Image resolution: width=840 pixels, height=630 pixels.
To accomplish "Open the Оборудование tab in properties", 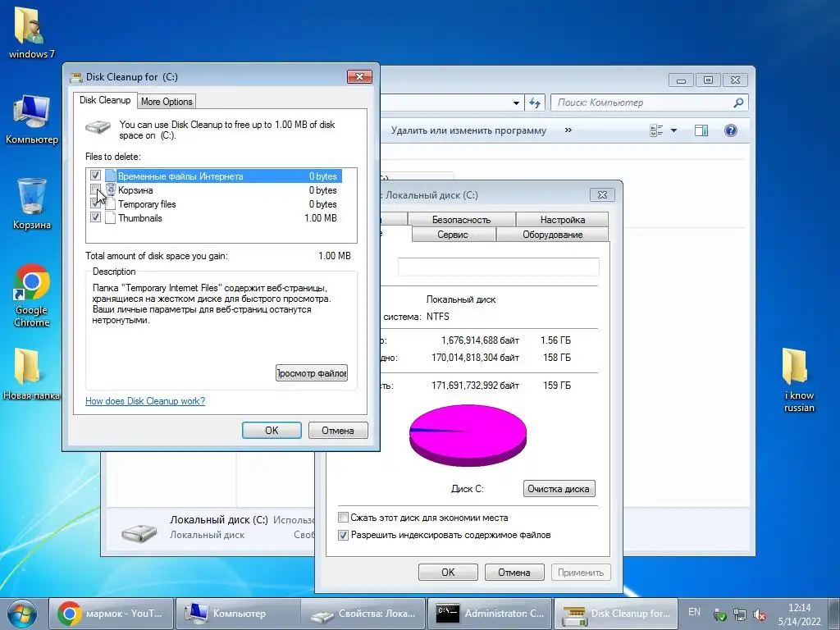I will 552,235.
